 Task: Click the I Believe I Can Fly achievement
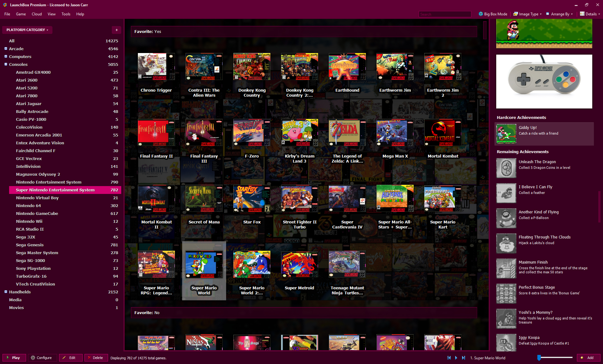pyautogui.click(x=544, y=193)
